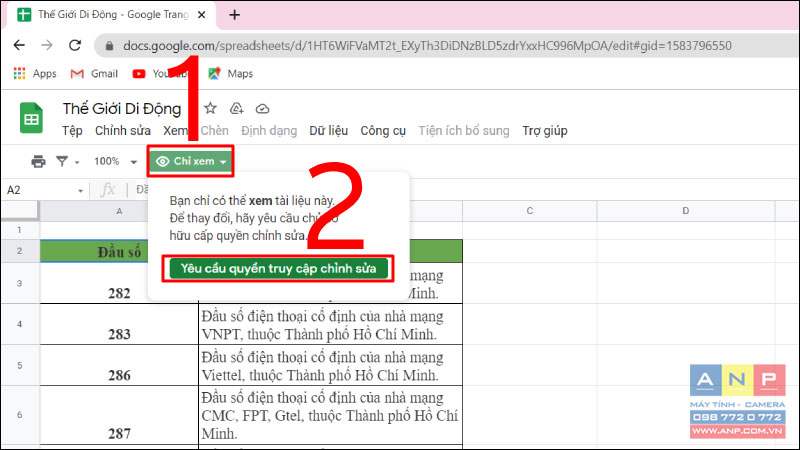Open the Apps grid bookmark
This screenshot has width=800, height=450.
tap(35, 73)
